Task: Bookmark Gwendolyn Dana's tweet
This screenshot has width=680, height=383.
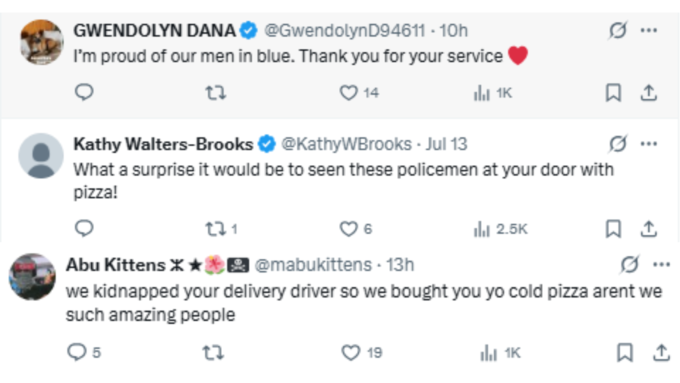Action: point(613,93)
